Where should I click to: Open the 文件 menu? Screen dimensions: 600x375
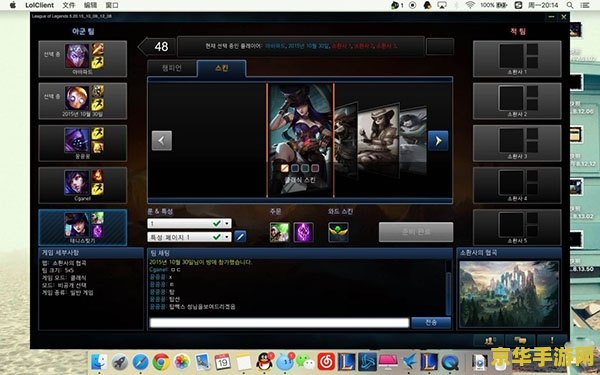tap(68, 5)
